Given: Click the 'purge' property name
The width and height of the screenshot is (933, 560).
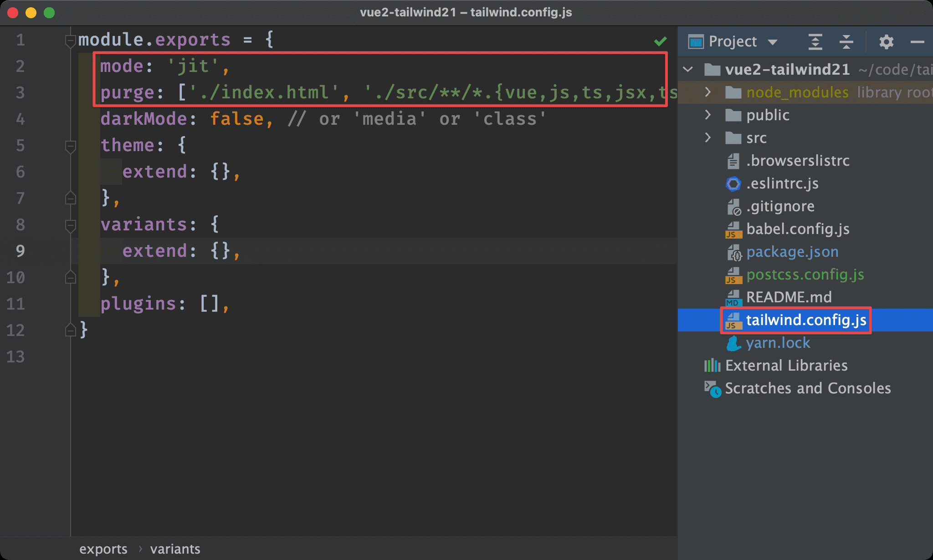Looking at the screenshot, I should pyautogui.click(x=127, y=93).
